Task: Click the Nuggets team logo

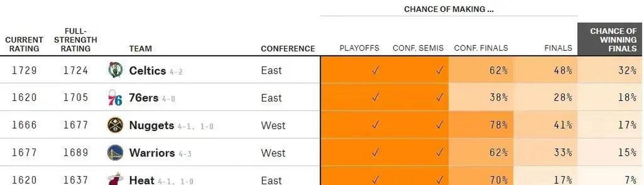Action: click(115, 125)
